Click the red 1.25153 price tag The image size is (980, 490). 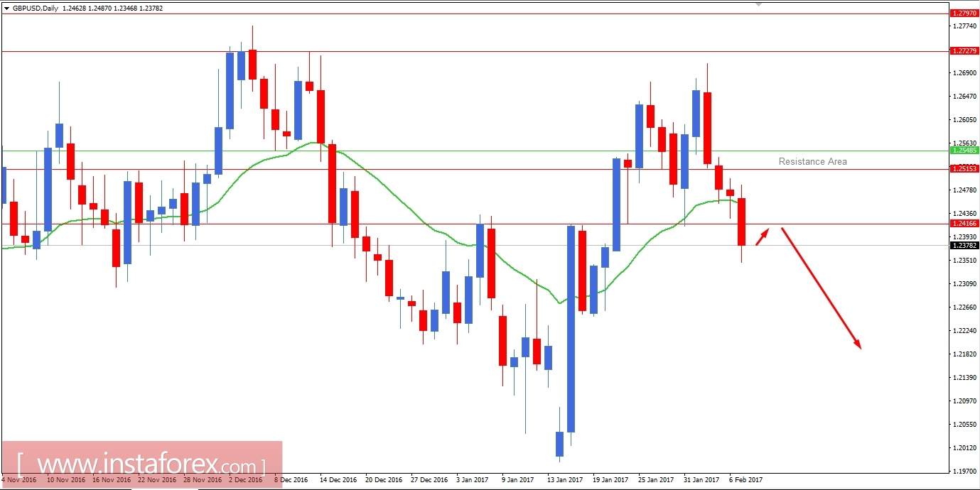click(x=963, y=168)
